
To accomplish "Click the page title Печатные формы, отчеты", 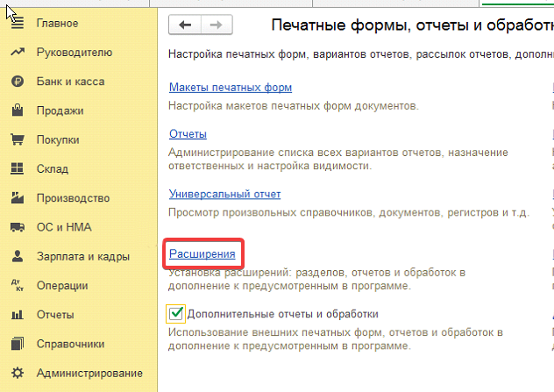I will click(x=412, y=25).
